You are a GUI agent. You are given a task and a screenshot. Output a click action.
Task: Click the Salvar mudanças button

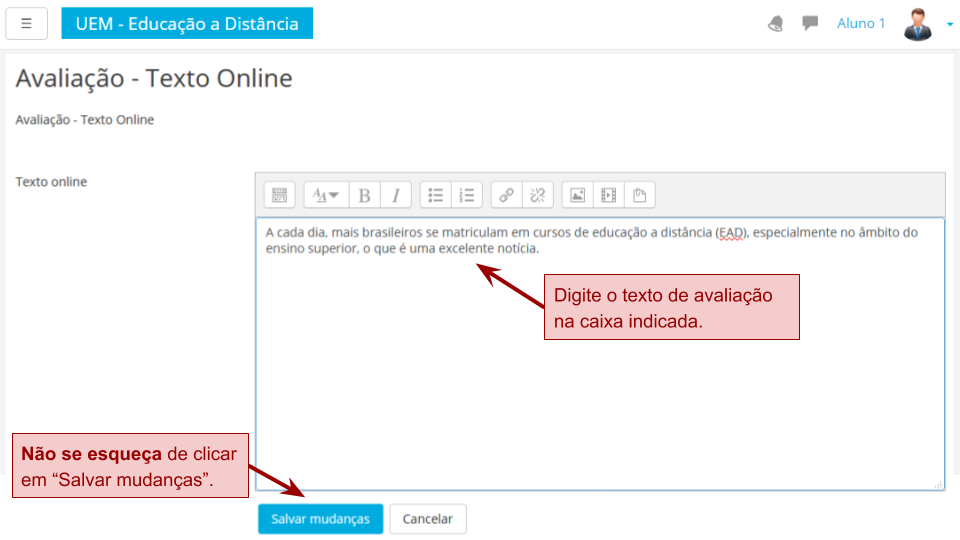(320, 519)
